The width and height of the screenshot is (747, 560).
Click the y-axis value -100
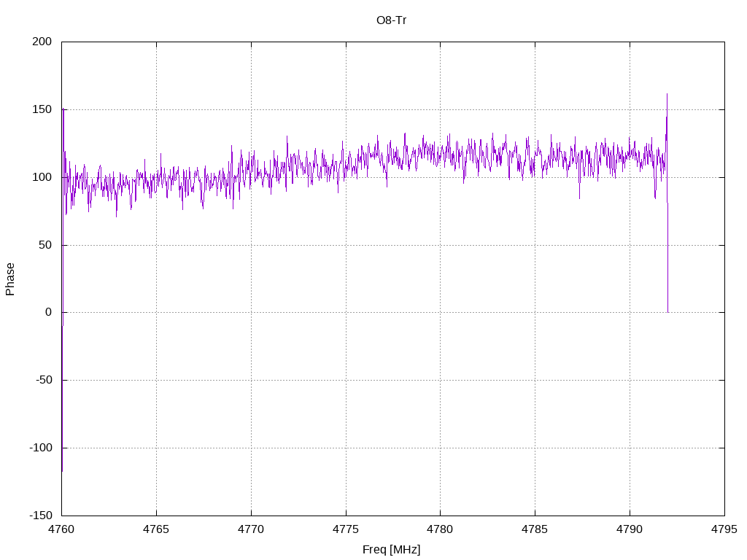pyautogui.click(x=41, y=448)
